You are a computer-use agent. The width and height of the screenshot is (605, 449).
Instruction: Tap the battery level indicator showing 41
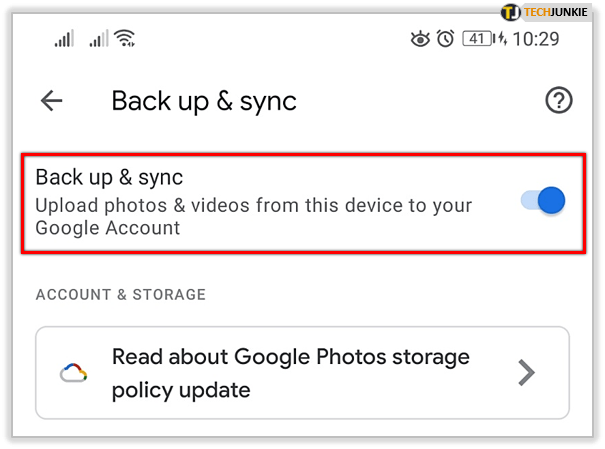tap(477, 40)
